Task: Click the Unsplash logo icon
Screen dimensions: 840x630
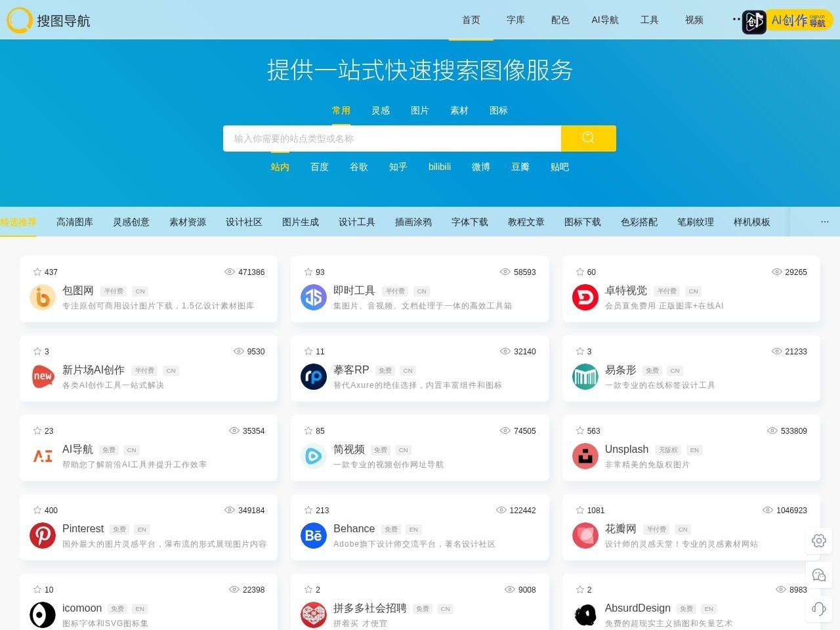Action: (585, 456)
